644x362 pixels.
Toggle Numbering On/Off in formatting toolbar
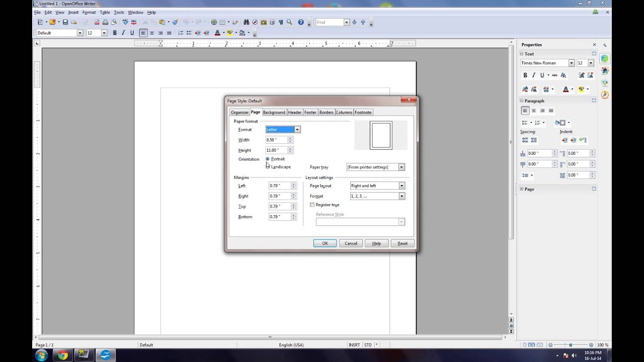click(181, 33)
